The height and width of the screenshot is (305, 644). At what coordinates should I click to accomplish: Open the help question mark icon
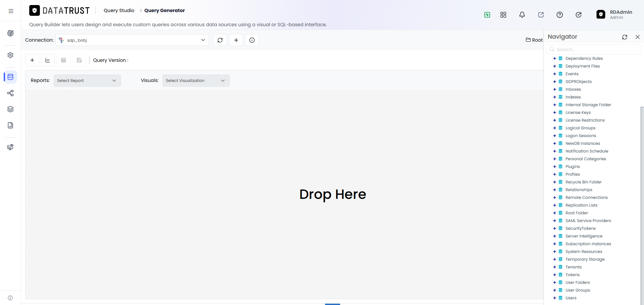pos(560,15)
